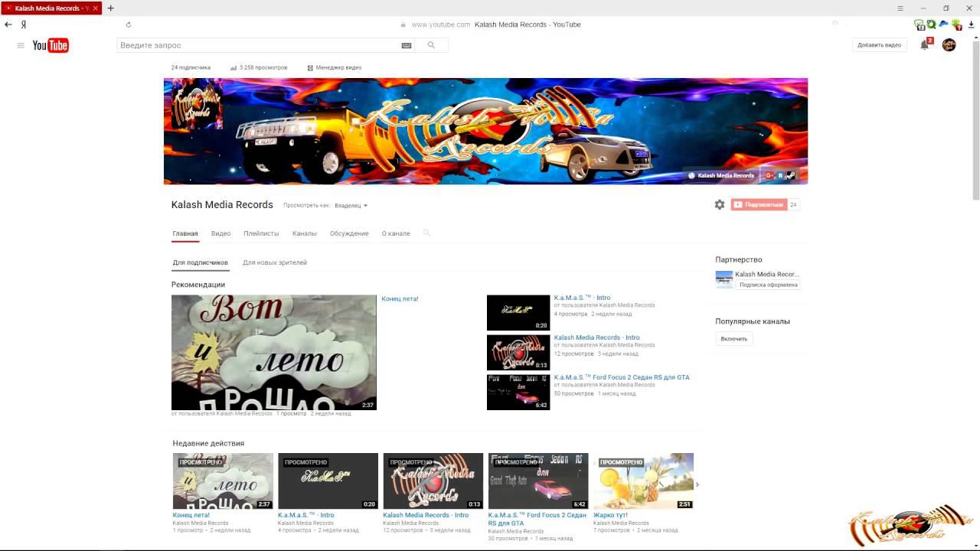The height and width of the screenshot is (551, 980).
Task: Open the '3 258 просмотров' analytics link
Action: tap(259, 67)
